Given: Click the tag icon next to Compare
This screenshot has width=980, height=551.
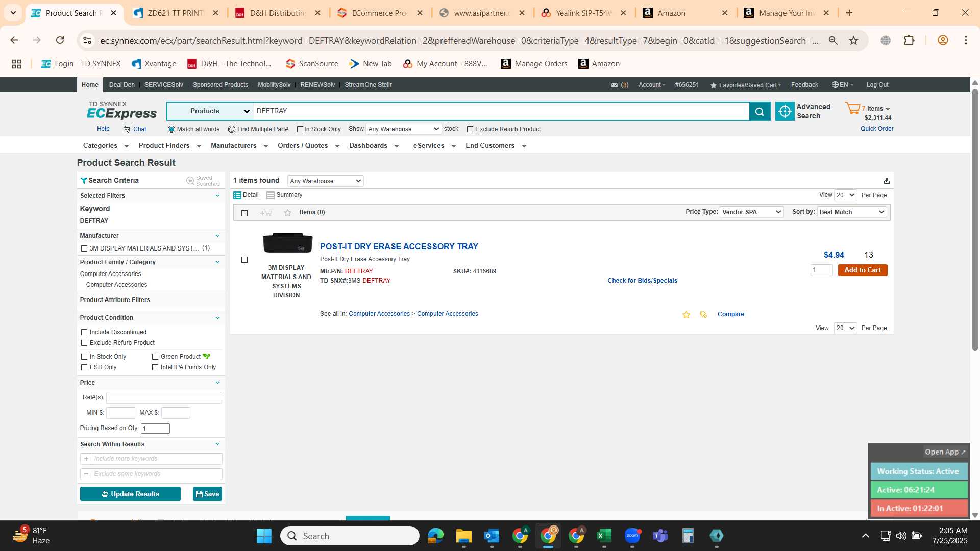Looking at the screenshot, I should (703, 315).
